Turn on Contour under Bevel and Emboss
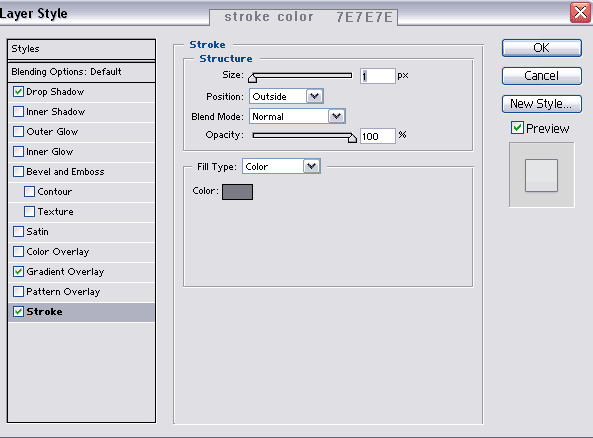Viewport: 593px width, 438px height. [29, 191]
